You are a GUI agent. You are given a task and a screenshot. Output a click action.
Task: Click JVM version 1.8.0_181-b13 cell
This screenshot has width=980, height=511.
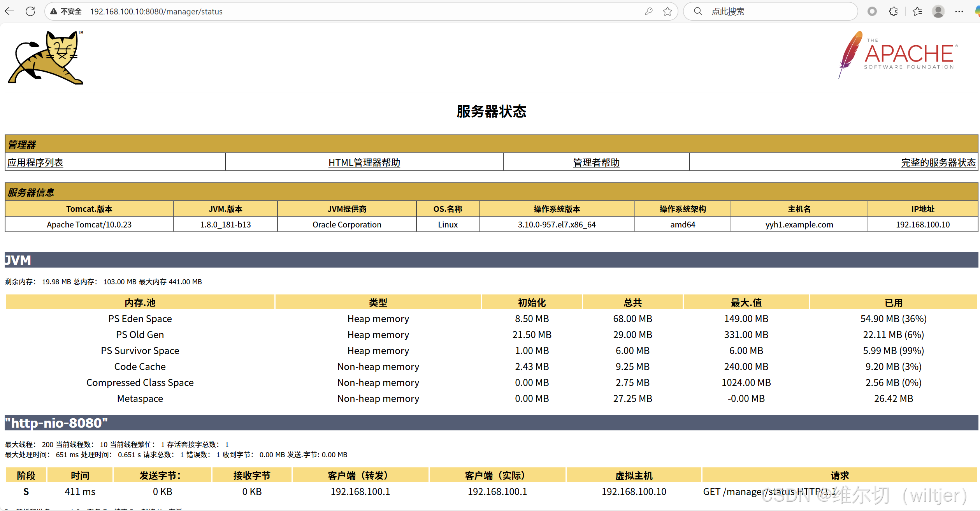[225, 224]
